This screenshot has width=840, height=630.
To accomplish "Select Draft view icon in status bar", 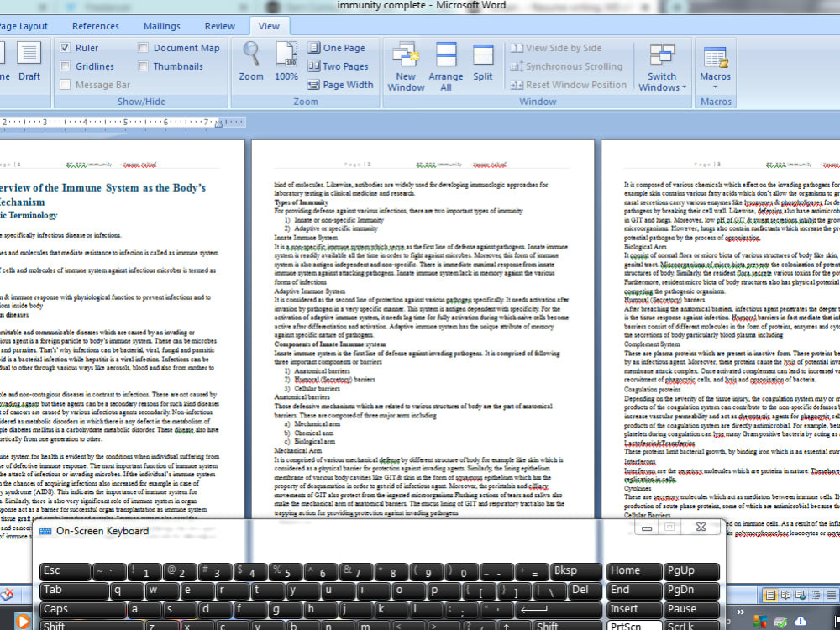I will click(831, 595).
